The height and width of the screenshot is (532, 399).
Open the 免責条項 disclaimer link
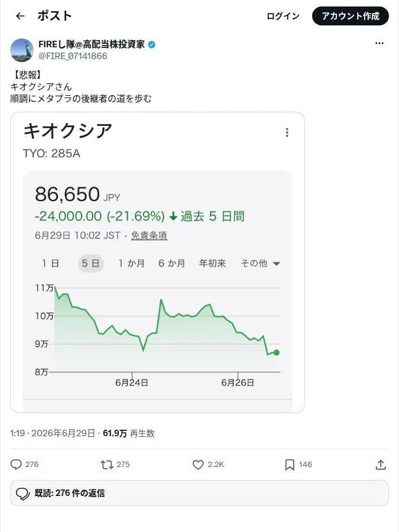coord(149,235)
